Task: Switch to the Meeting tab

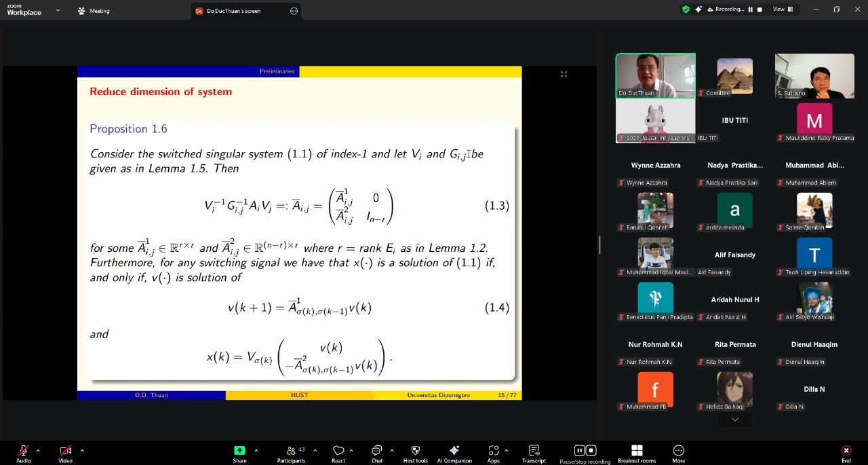Action: pyautogui.click(x=94, y=11)
